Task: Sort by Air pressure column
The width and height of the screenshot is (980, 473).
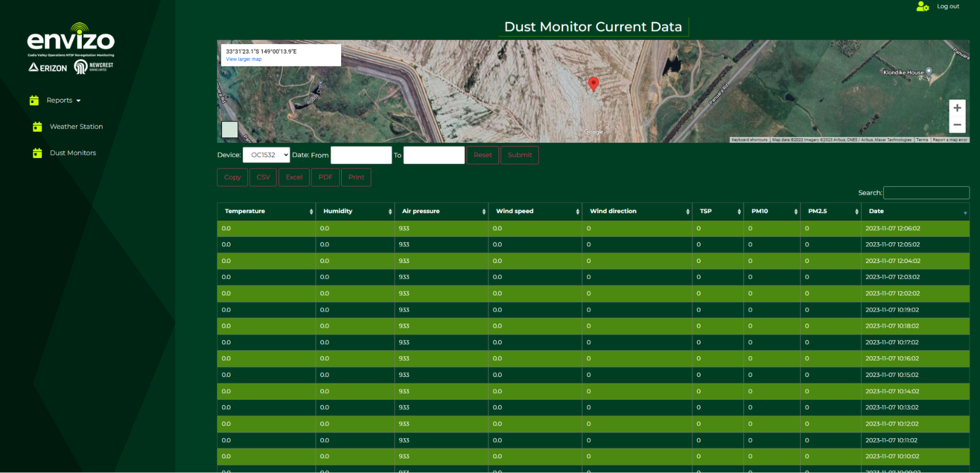Action: [442, 211]
